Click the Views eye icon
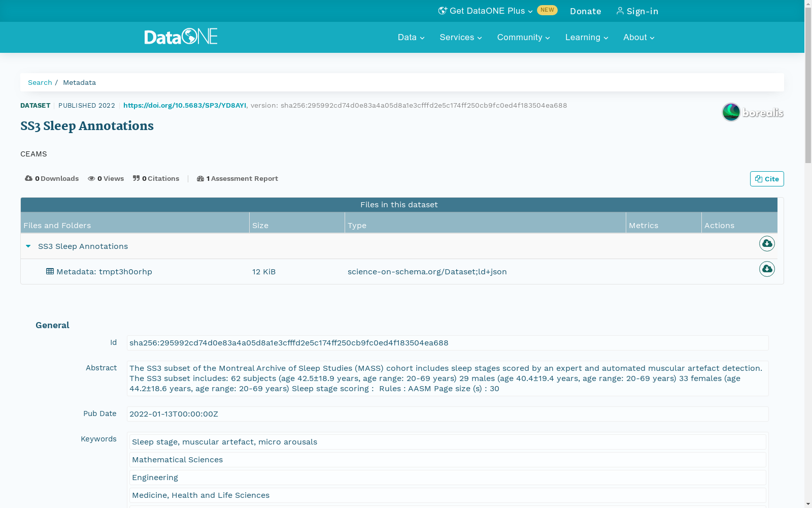The width and height of the screenshot is (812, 508). [91, 178]
